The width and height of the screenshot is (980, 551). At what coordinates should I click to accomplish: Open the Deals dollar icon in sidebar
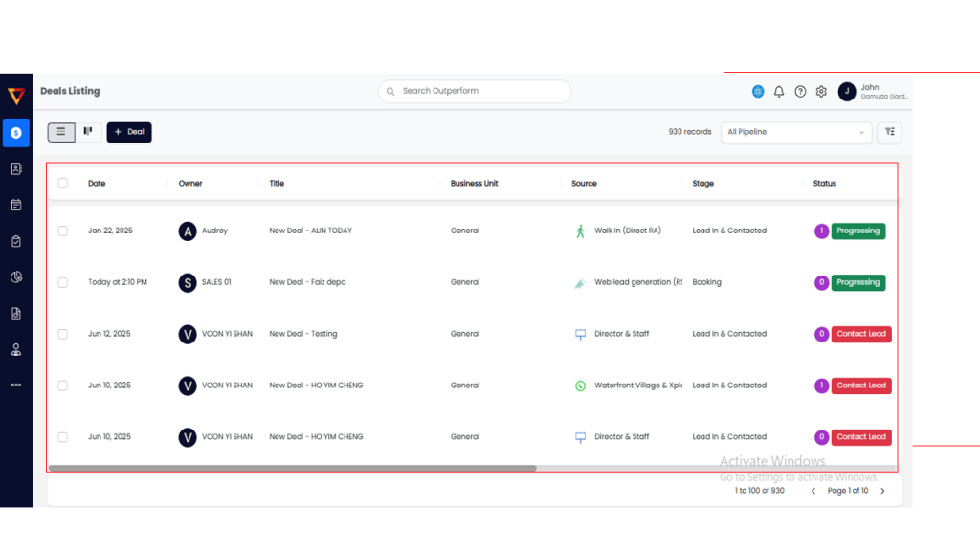15,133
